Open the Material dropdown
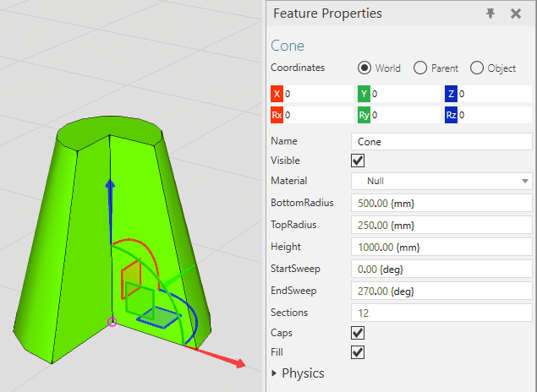 (x=441, y=181)
